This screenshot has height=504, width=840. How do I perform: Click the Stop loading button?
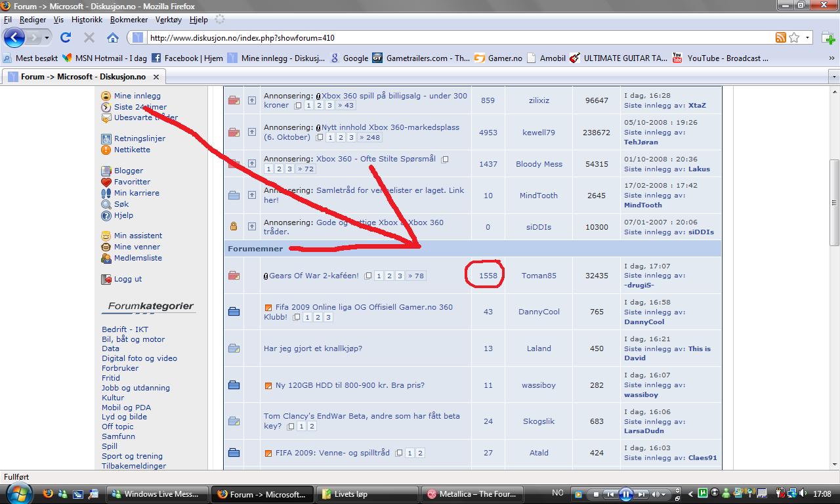click(x=89, y=37)
